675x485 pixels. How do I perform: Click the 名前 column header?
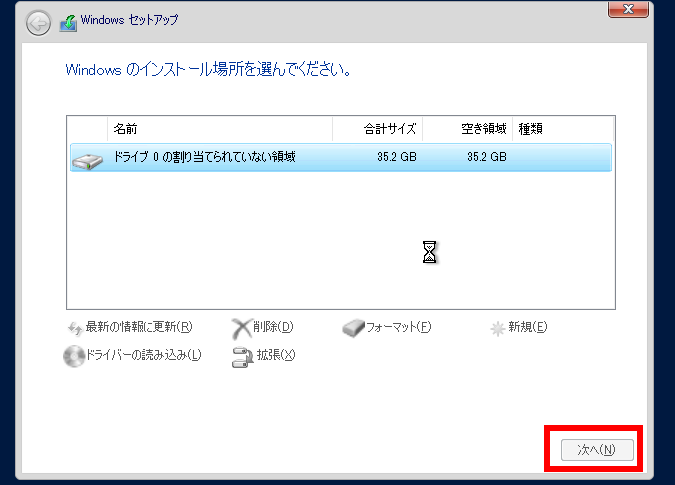[x=220, y=129]
